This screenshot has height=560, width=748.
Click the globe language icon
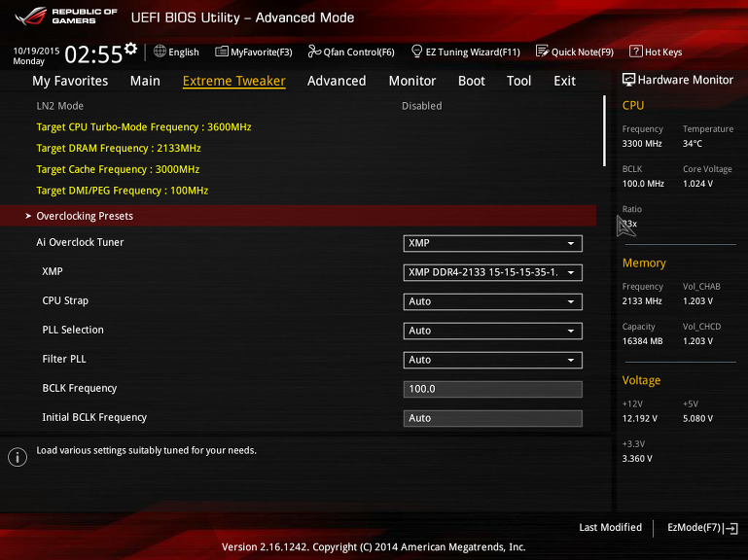tap(160, 51)
